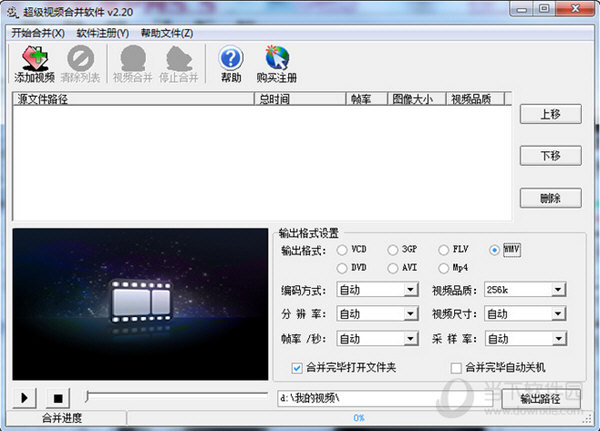Expand the 帧率/秒 dropdown

(x=411, y=338)
